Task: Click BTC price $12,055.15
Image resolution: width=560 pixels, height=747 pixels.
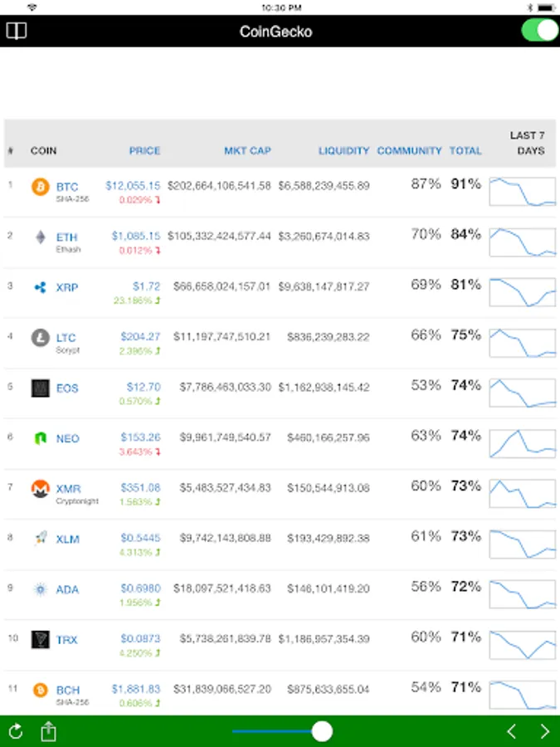Action: (133, 185)
